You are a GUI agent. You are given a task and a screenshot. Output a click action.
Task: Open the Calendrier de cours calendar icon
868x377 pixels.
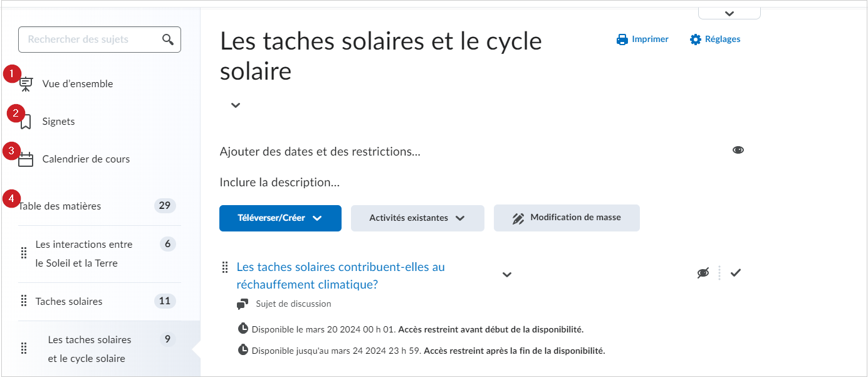click(x=26, y=159)
